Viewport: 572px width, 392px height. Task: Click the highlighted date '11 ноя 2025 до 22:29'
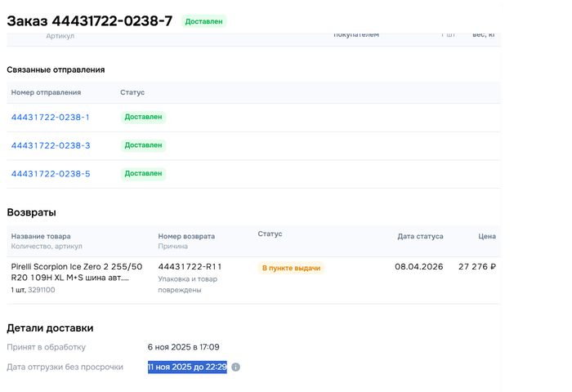tap(187, 367)
